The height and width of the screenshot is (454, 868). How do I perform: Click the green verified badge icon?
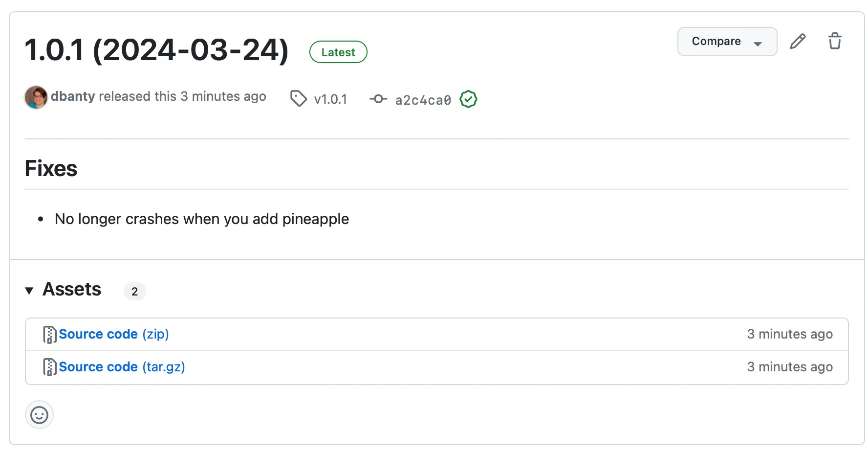[468, 99]
